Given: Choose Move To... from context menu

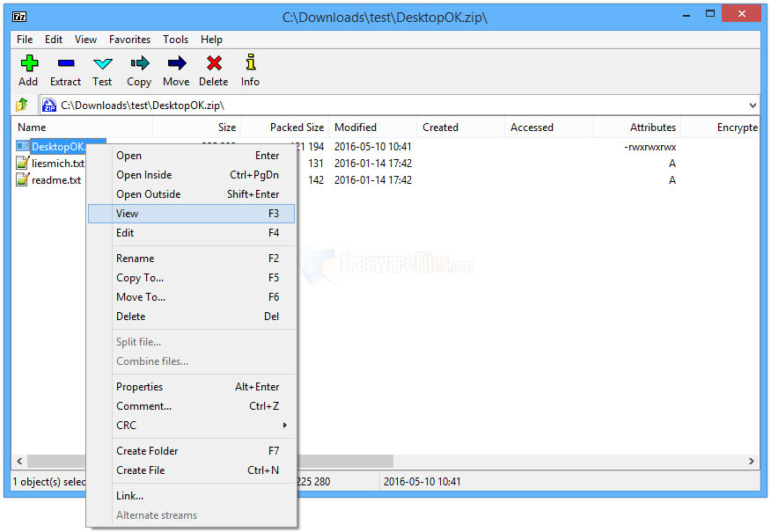Looking at the screenshot, I should [x=192, y=297].
